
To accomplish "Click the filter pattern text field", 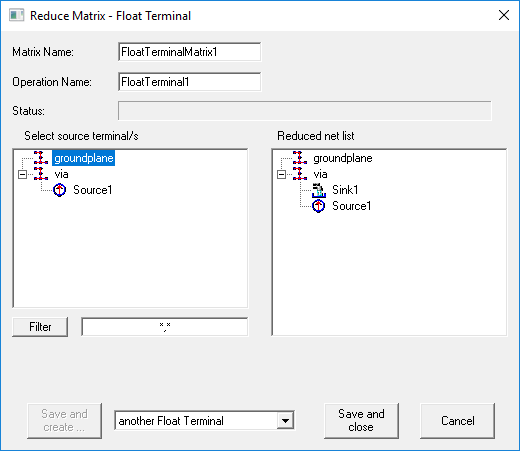I will pos(165,327).
